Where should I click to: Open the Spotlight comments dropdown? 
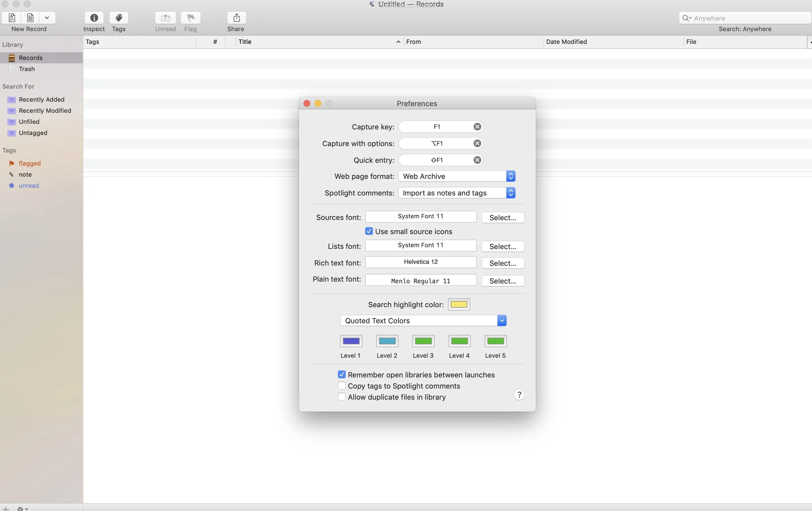[457, 193]
